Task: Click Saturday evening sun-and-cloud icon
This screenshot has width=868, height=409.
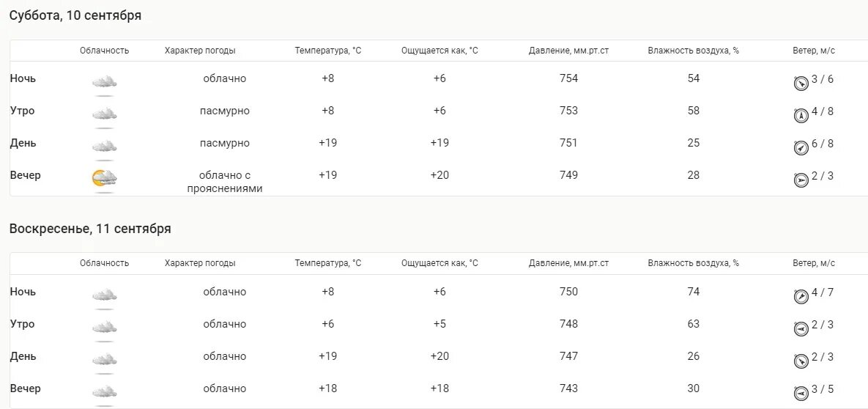Action: [104, 179]
